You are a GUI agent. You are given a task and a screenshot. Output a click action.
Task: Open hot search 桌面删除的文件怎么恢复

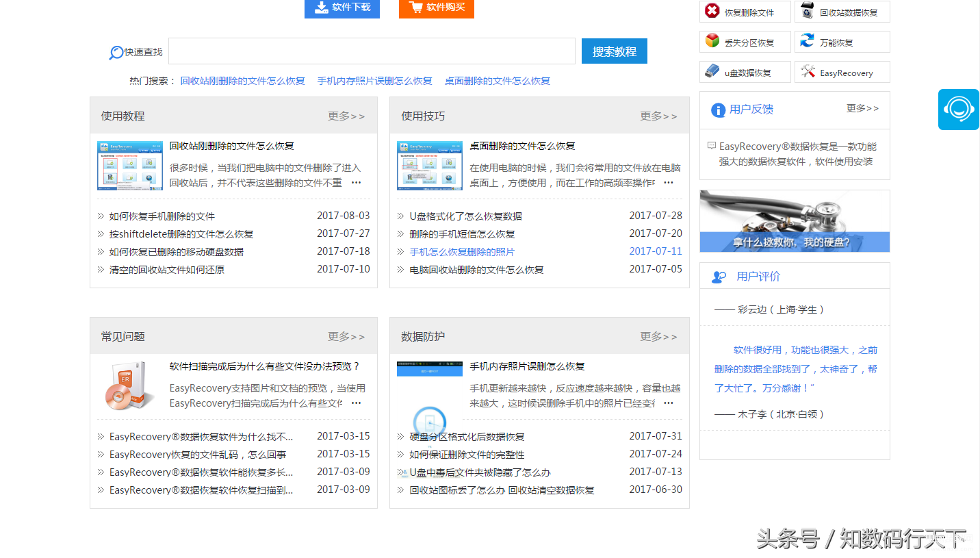(x=498, y=81)
